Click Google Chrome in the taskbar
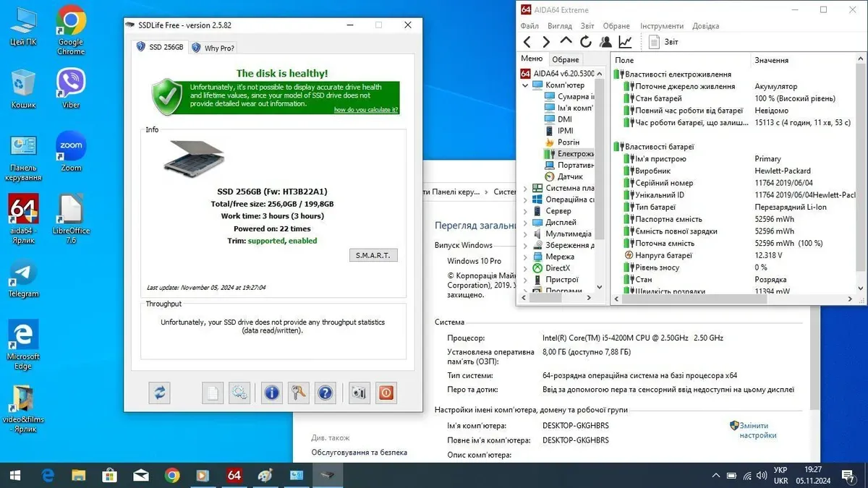Screen dimensions: 868x488 tap(172, 475)
